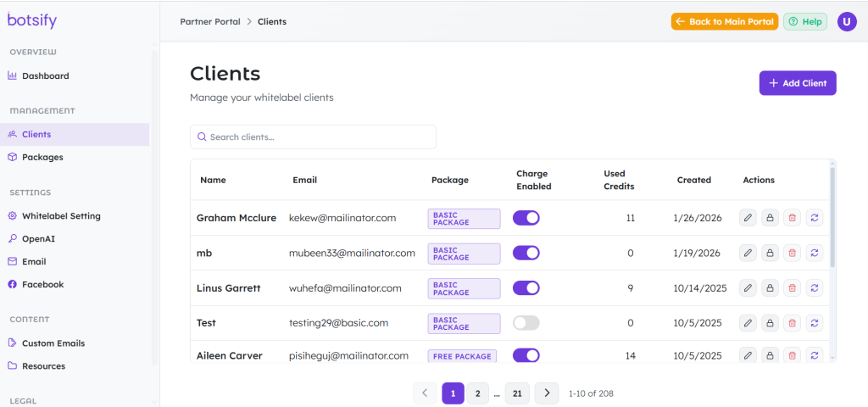Edit Linus Garrett with the pencil icon
868x407 pixels.
748,288
